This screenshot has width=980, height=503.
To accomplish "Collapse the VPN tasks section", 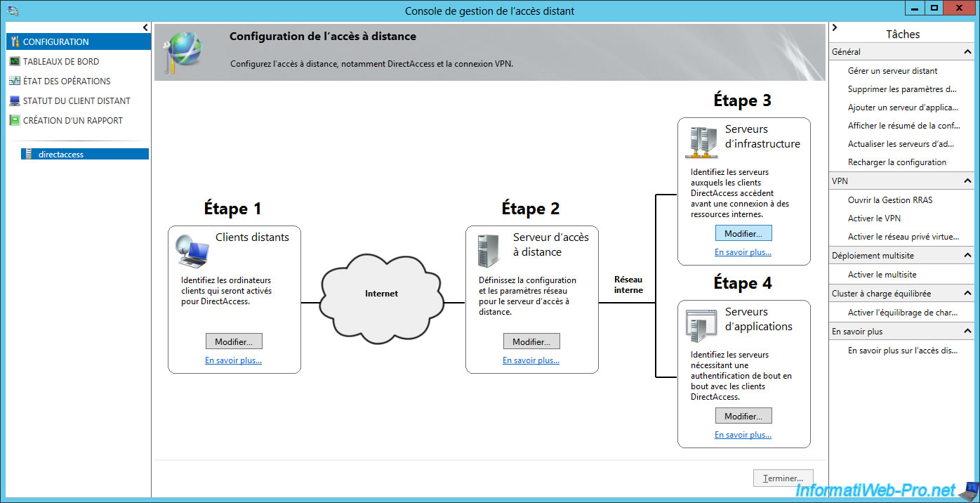I will tap(967, 181).
